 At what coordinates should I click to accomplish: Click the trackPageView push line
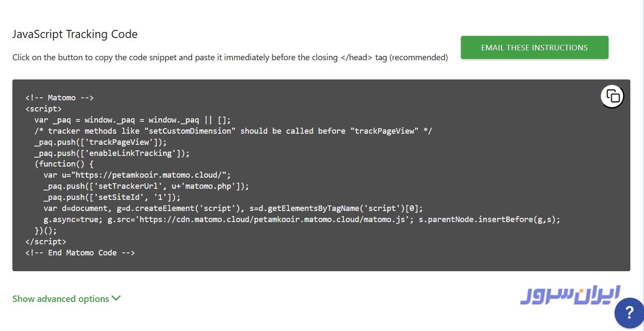pyautogui.click(x=100, y=142)
